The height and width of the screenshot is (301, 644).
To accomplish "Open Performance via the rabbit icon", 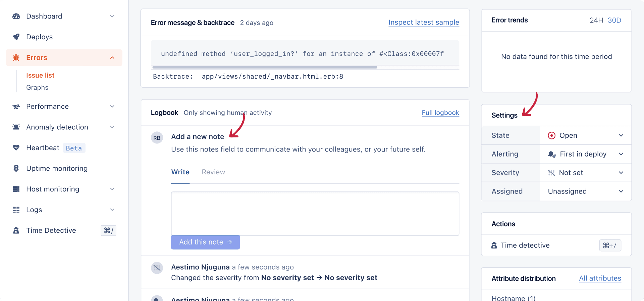I will [16, 106].
